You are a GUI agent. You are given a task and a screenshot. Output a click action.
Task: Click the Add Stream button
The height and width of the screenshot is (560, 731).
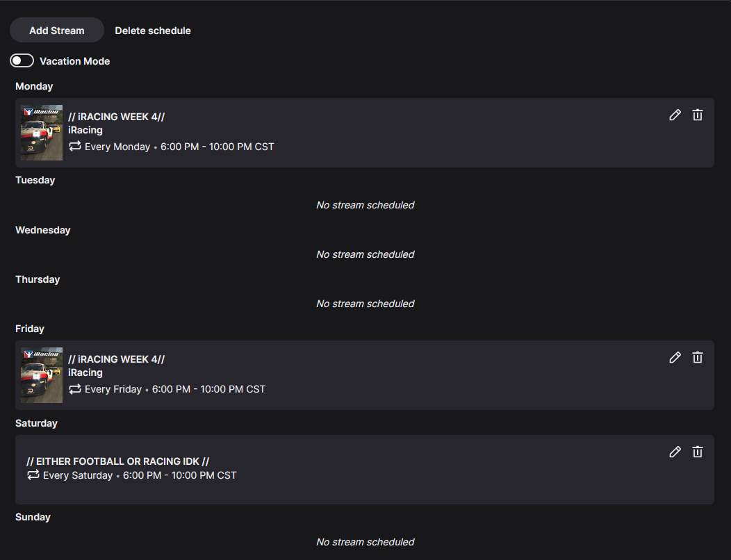click(57, 31)
